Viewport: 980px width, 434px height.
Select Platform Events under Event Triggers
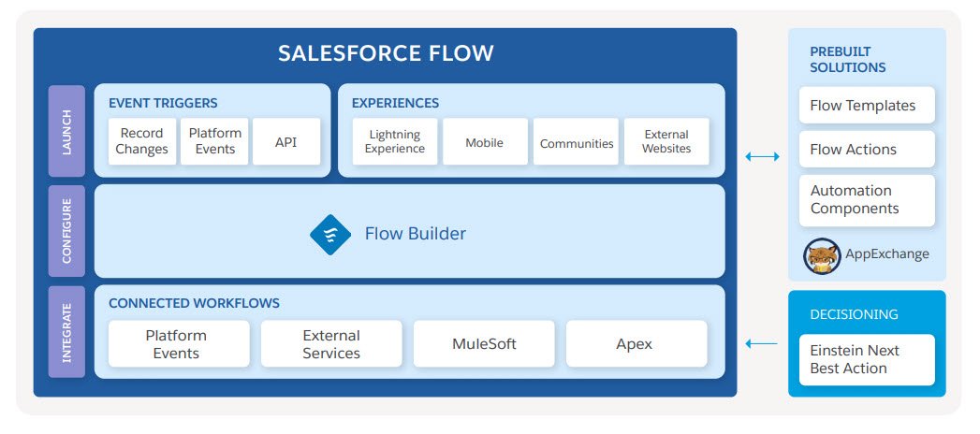(214, 142)
